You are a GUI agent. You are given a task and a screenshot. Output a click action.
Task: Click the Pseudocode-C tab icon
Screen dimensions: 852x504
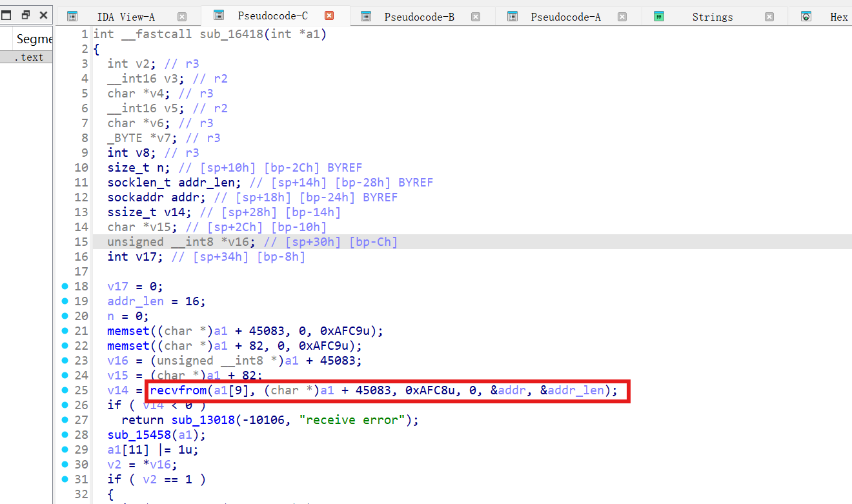[218, 15]
